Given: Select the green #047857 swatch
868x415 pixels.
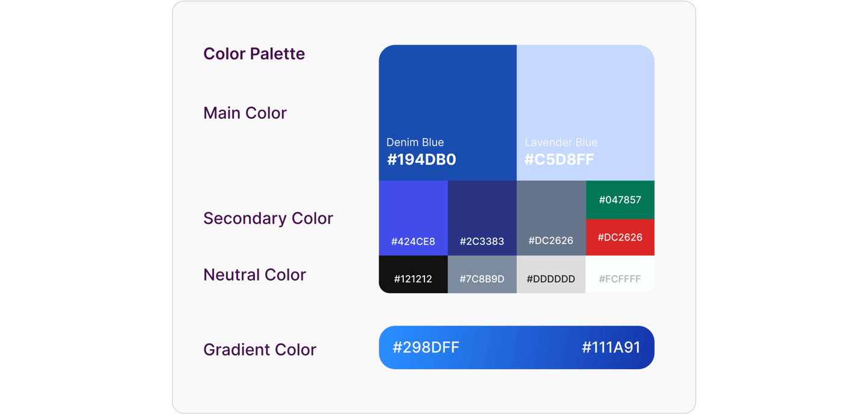Looking at the screenshot, I should tap(620, 200).
